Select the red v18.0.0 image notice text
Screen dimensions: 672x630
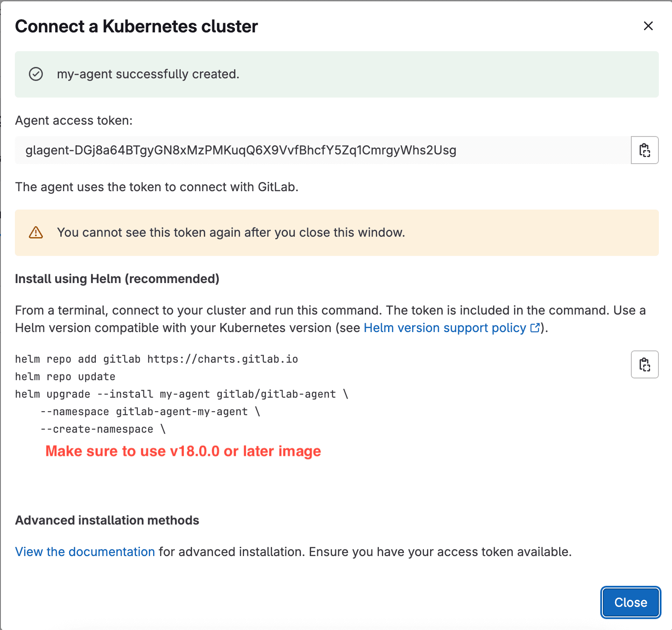tap(183, 451)
